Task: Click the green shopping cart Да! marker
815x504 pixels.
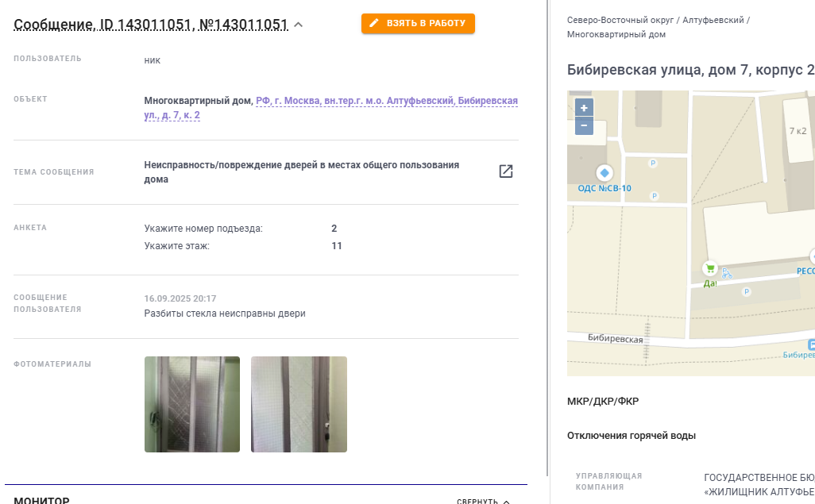Action: click(709, 268)
